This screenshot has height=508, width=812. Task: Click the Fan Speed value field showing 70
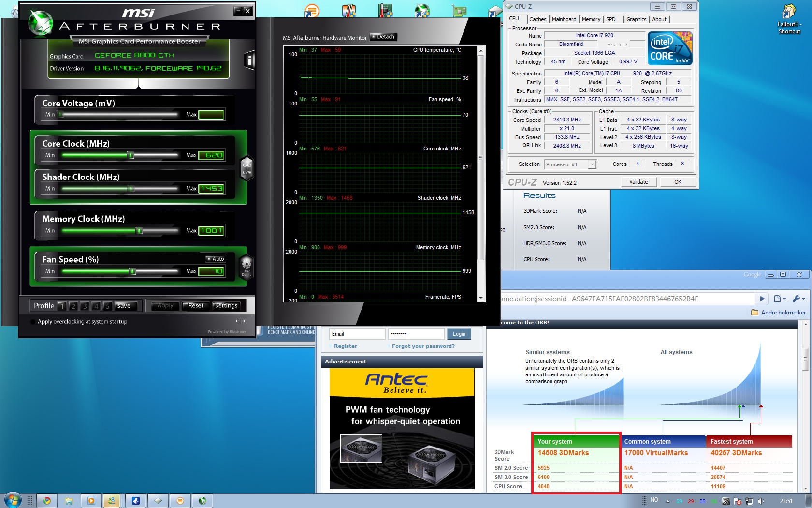click(x=211, y=271)
